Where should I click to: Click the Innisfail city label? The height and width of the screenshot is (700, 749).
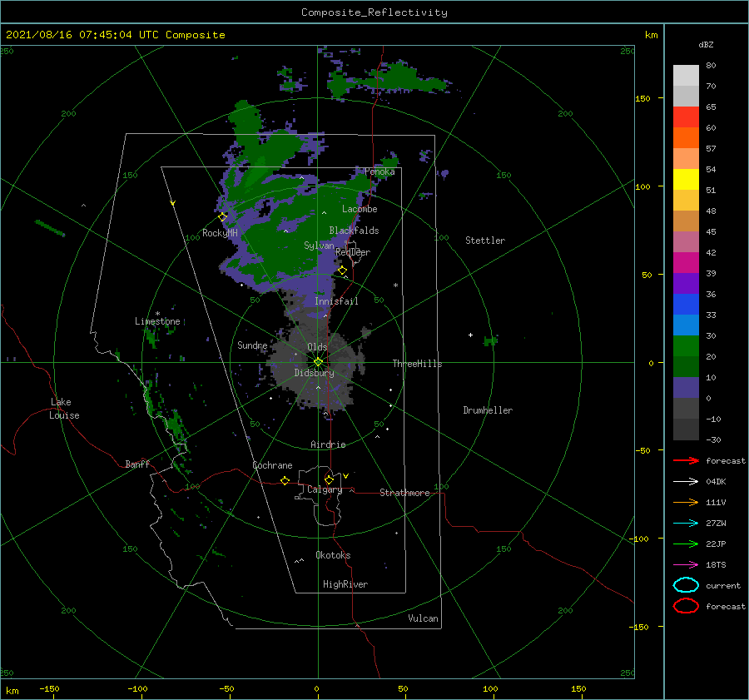[336, 301]
